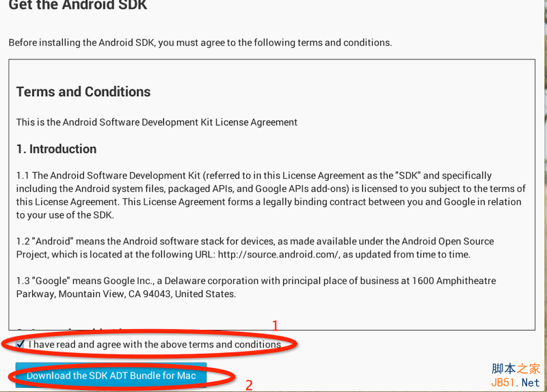Click 'This is the Android Software Development Kit License Agreement'
The image size is (547, 392).
(x=157, y=122)
